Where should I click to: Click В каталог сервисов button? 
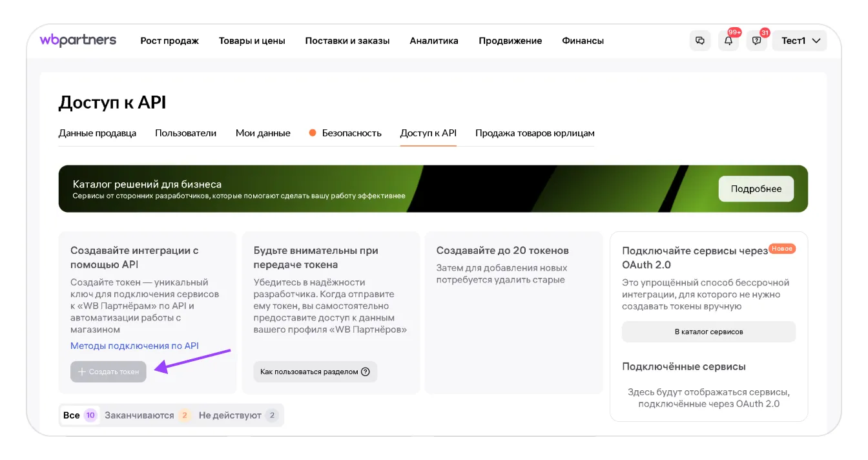point(709,331)
